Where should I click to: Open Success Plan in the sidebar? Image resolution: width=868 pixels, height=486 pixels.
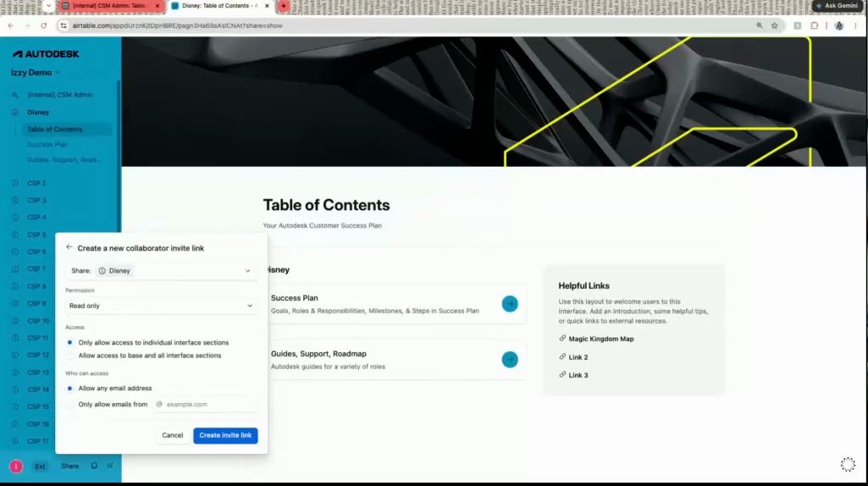(x=47, y=145)
